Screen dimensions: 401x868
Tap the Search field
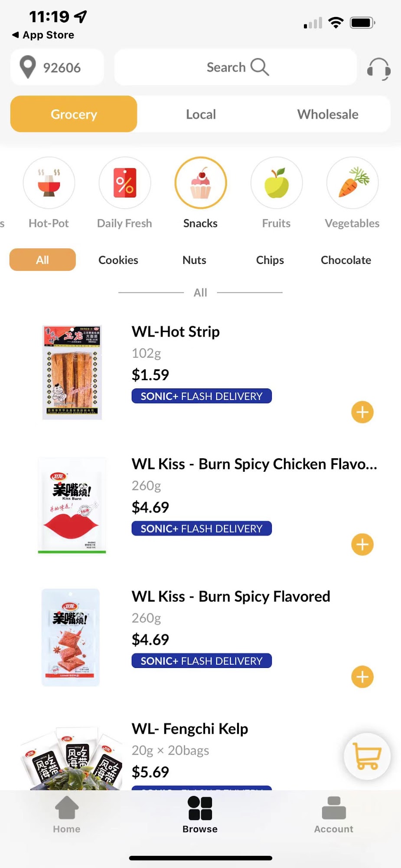pos(236,67)
